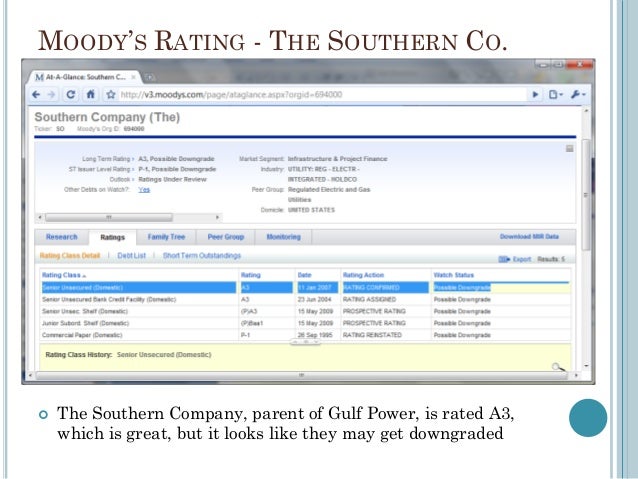Viewport: 638px width, 479px height.
Task: Click summary scrollbar left arrow
Action: click(x=40, y=217)
